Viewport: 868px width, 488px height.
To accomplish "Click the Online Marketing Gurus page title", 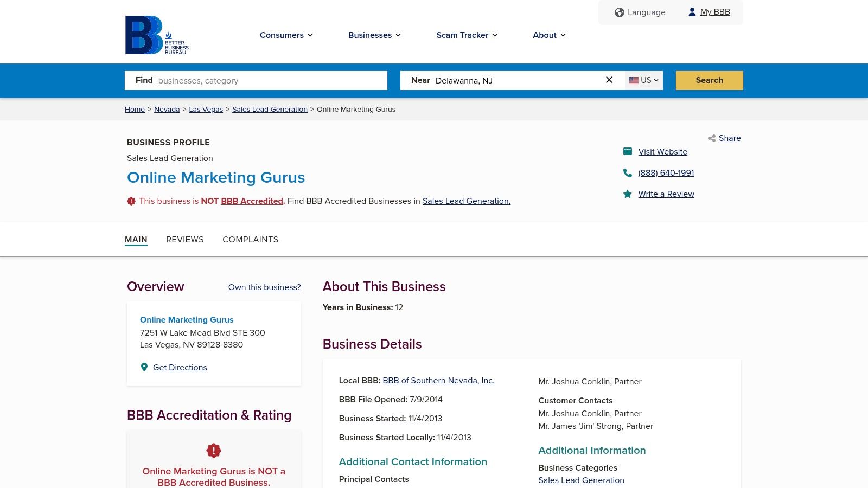I will (216, 178).
